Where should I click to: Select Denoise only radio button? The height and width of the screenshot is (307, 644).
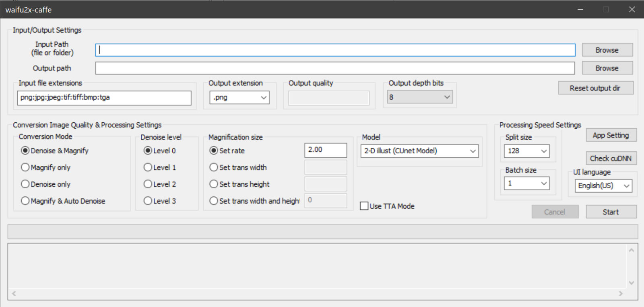(45, 184)
